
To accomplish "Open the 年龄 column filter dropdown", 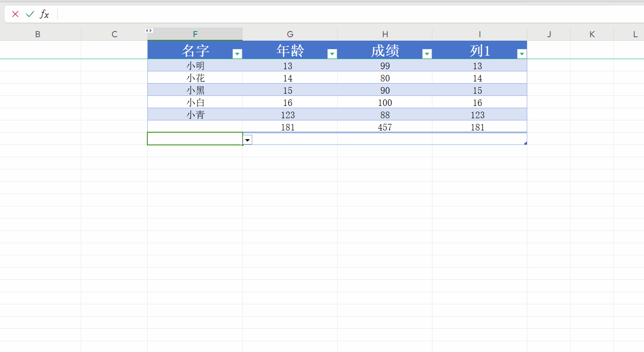I will (332, 54).
